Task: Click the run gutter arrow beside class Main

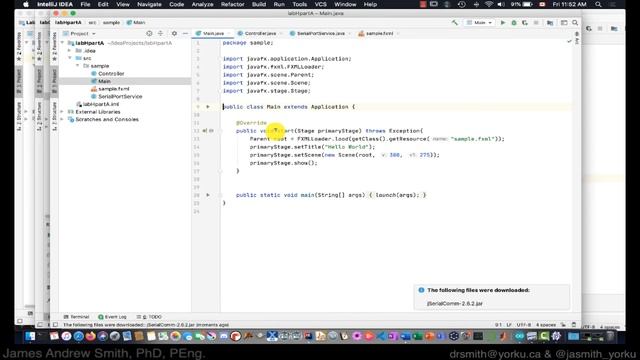Action: point(208,107)
